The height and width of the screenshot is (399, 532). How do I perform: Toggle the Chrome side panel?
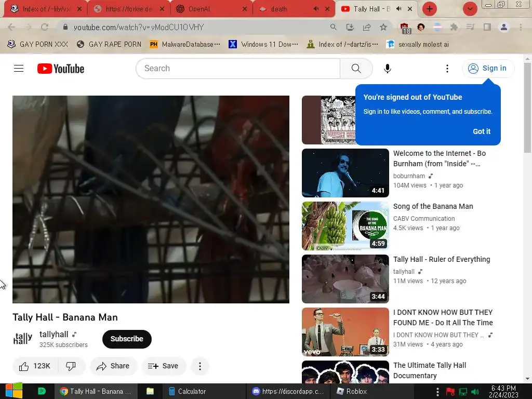487,27
